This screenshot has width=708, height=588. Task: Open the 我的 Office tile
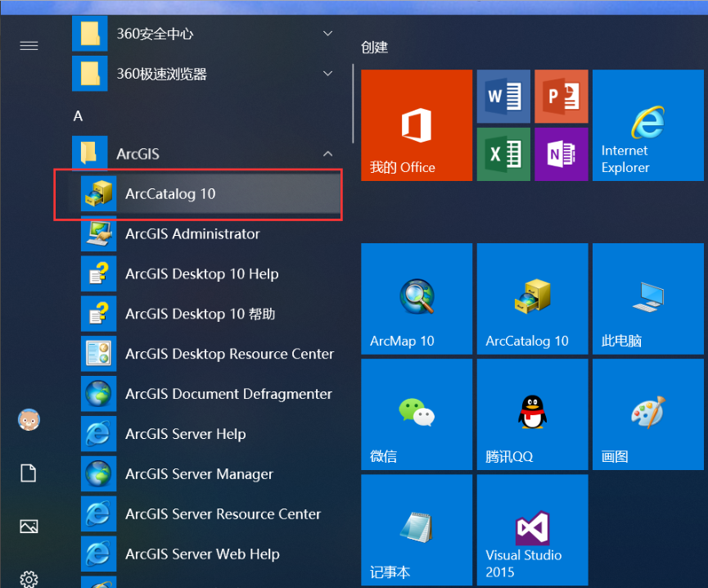(x=417, y=125)
